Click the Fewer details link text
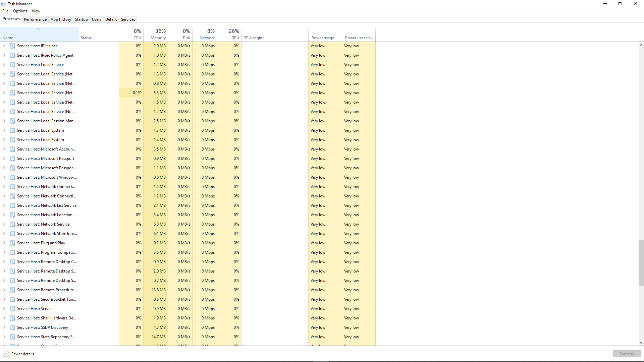 coord(23,354)
